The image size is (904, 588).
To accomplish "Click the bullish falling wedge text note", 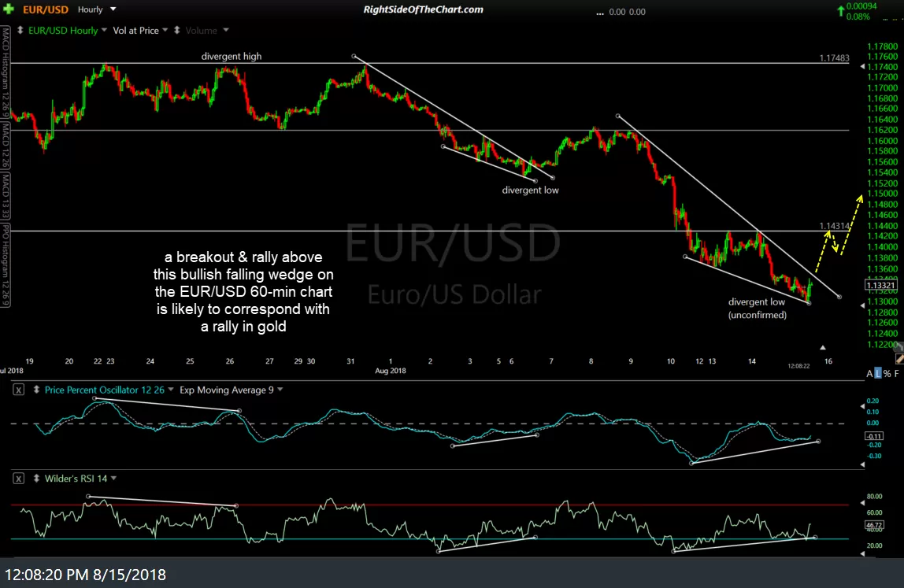I will click(x=243, y=292).
